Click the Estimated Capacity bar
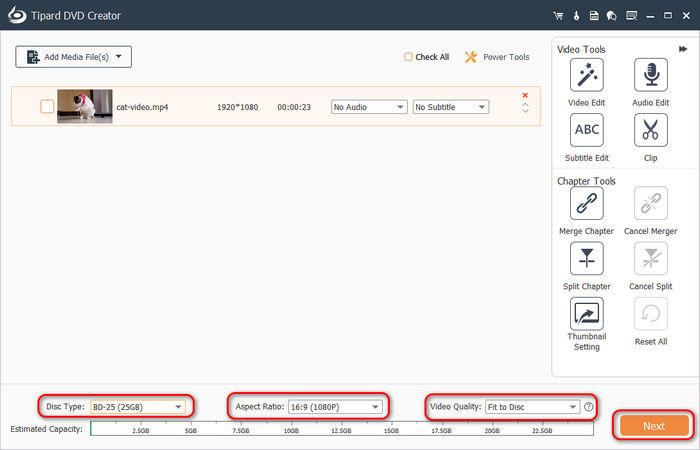Viewport: 700px width, 450px height. (x=342, y=428)
